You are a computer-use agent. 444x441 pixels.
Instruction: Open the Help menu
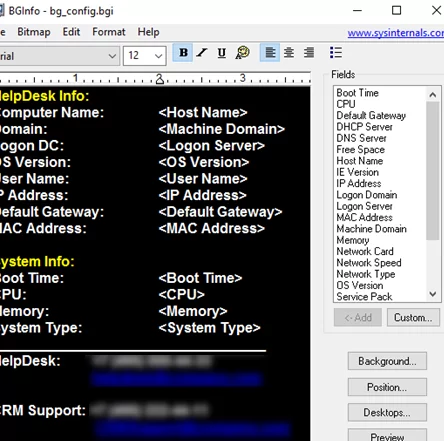148,32
